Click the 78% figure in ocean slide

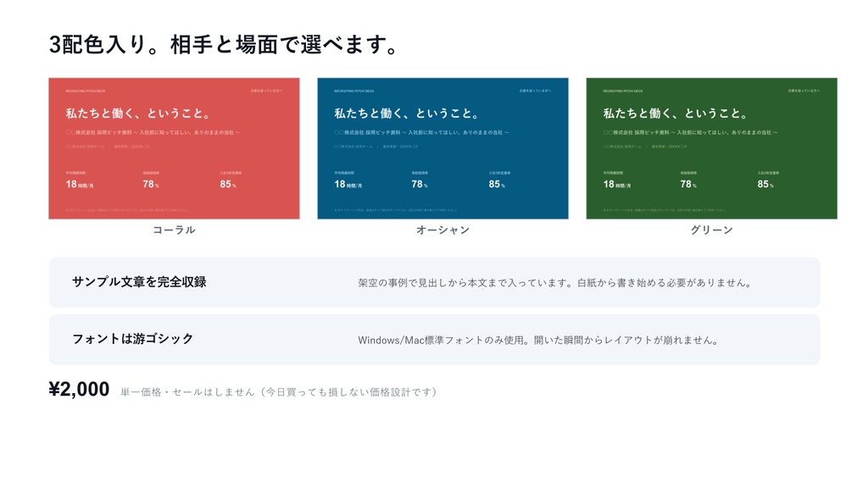(x=420, y=184)
